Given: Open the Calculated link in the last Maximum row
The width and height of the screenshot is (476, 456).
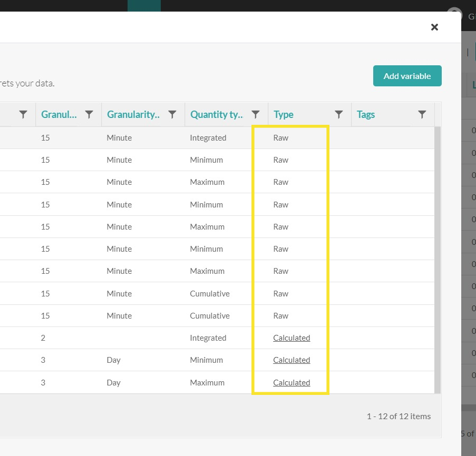Looking at the screenshot, I should [x=292, y=382].
